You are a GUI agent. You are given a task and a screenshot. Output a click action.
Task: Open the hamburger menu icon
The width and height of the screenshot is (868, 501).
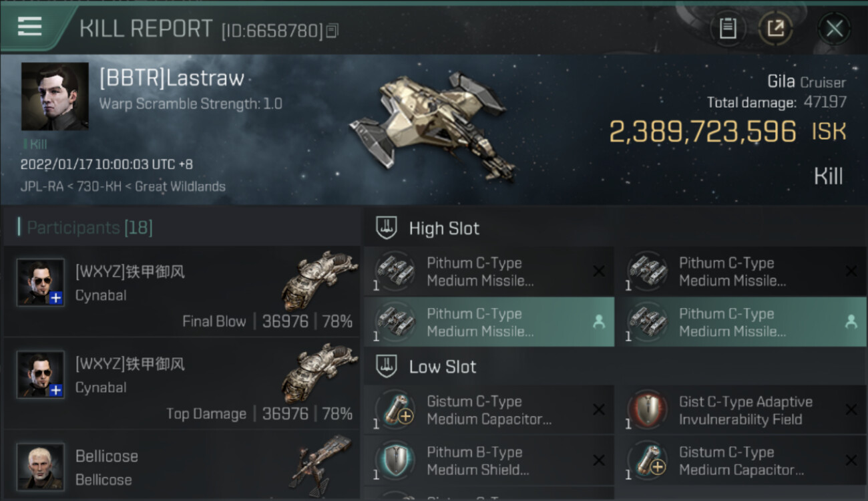pos(29,27)
